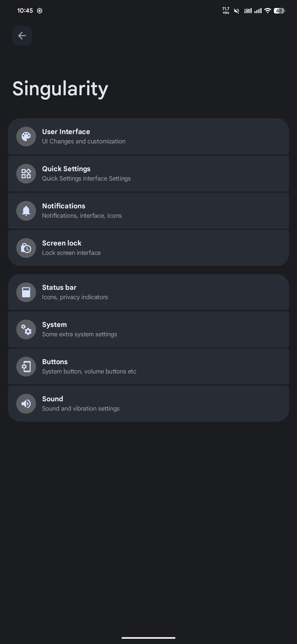Viewport: 297px width, 644px height.
Task: Tap the settings gear in status bar
Action: pos(40,11)
